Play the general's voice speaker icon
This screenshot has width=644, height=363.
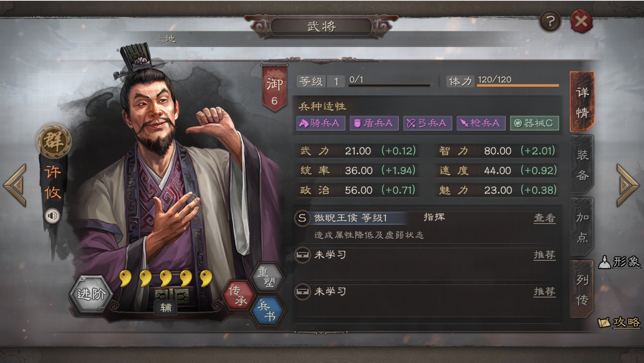click(52, 216)
